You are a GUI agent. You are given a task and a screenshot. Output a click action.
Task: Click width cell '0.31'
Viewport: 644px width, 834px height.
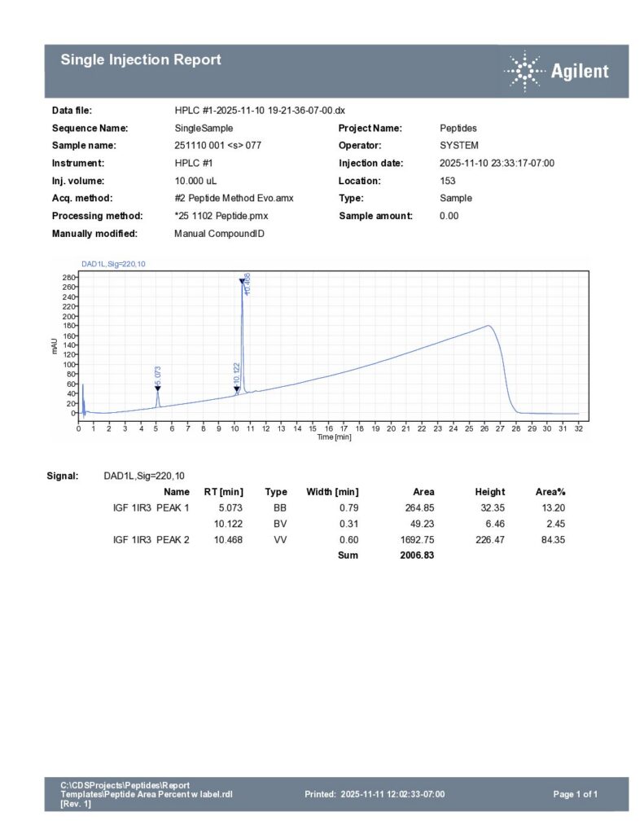pos(348,524)
